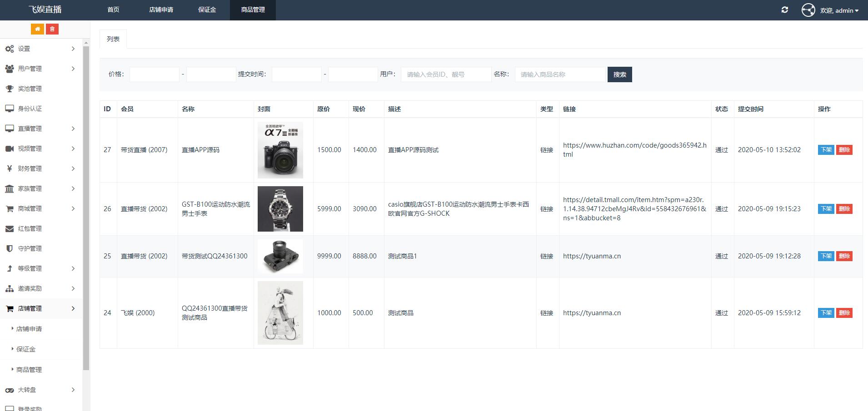Image resolution: width=868 pixels, height=411 pixels.
Task: Click the orange home icon button
Action: coord(37,29)
